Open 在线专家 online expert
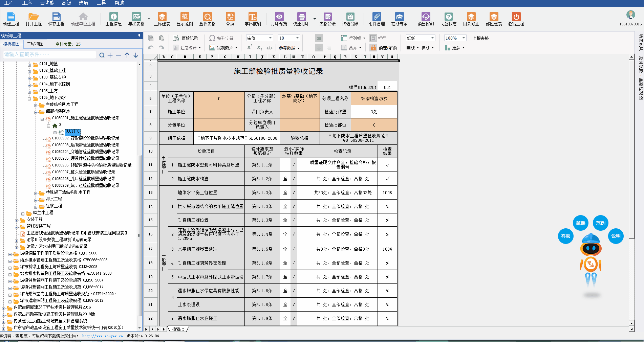This screenshot has width=644, height=342. [x=399, y=19]
